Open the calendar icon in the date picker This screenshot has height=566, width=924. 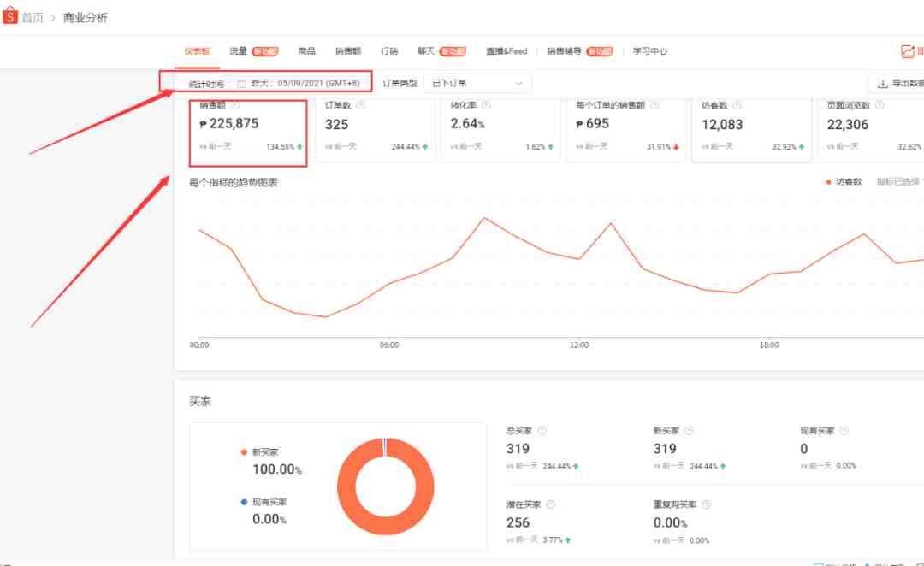click(x=241, y=84)
